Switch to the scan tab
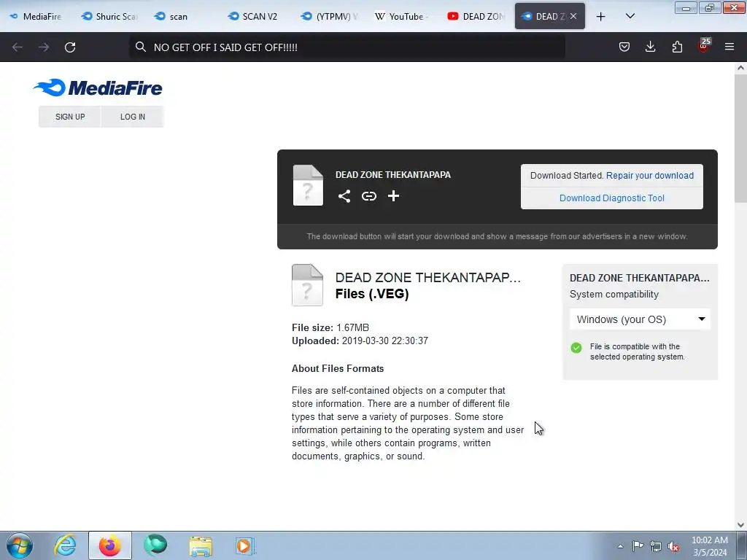This screenshot has height=560, width=747. pos(181,16)
